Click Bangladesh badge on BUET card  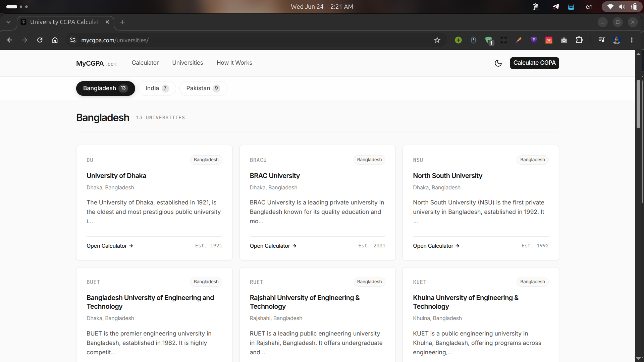[x=206, y=282]
